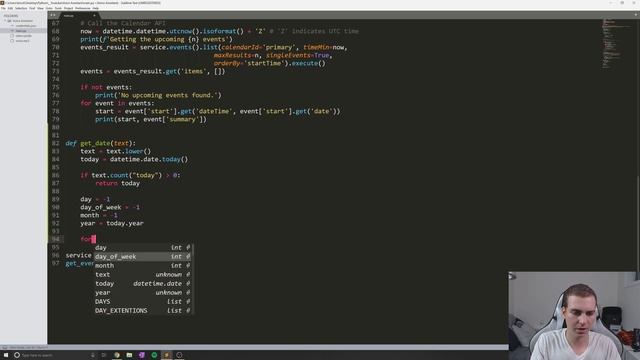Click the Sublime Text taskbar icon

[167, 355]
